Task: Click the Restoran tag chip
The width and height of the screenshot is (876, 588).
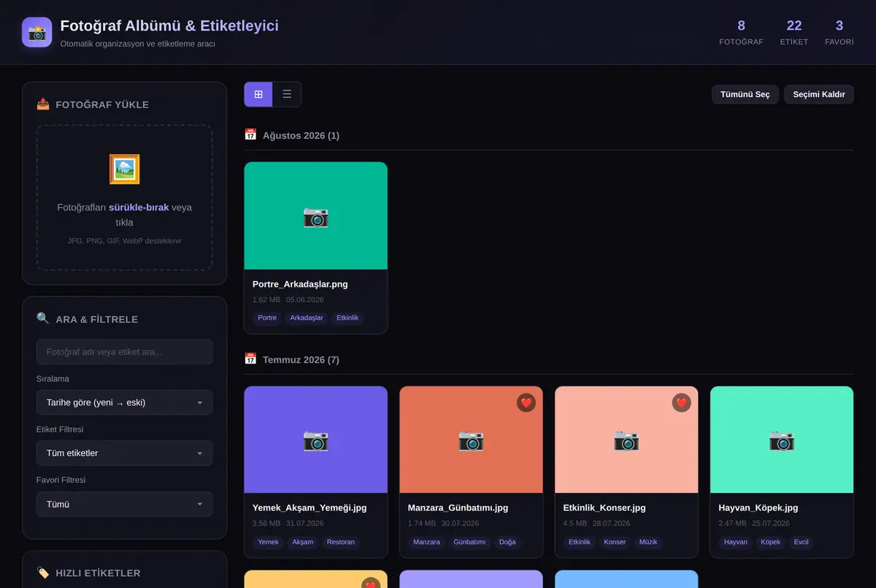Action: click(341, 542)
